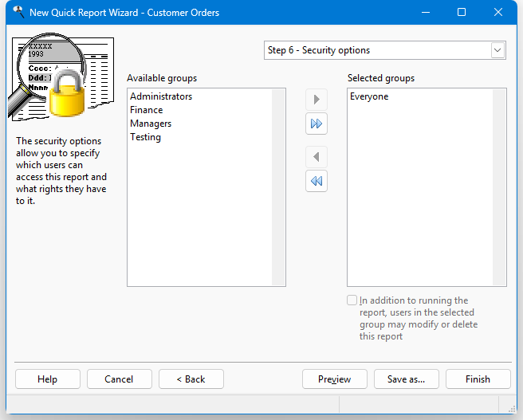
Task: Close the New Quick Report Wizard window
Action: coord(499,13)
